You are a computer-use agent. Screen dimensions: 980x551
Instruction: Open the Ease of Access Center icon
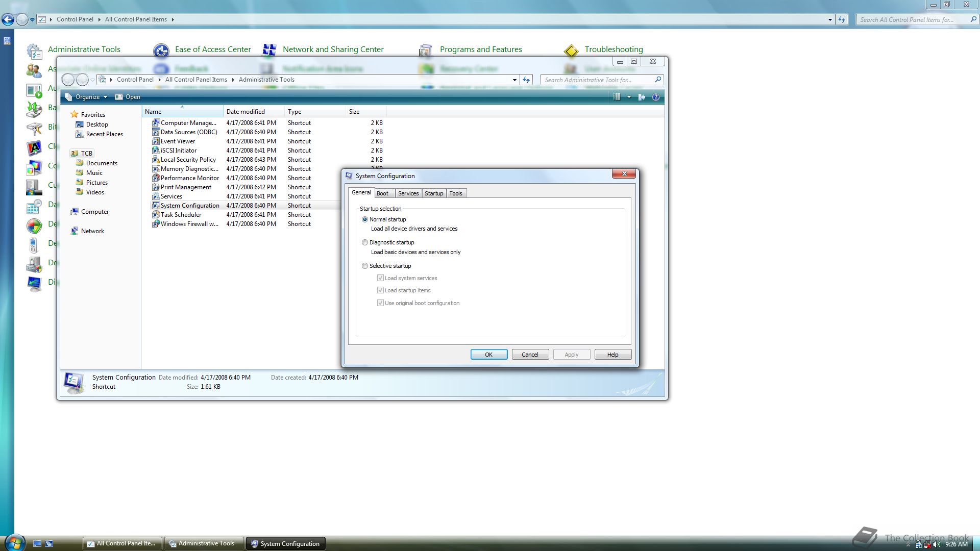pyautogui.click(x=161, y=51)
